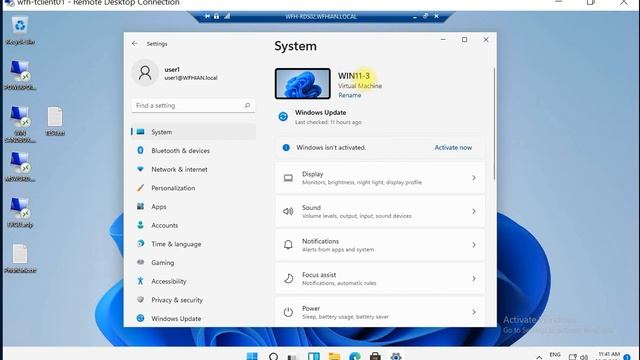Click the Settings gear on the taskbar
The image size is (640, 360).
click(396, 356)
